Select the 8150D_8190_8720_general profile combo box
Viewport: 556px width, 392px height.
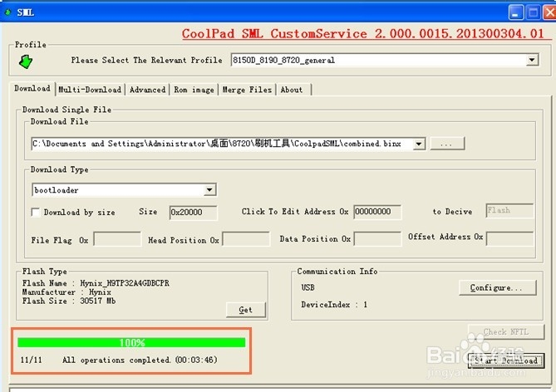point(385,60)
